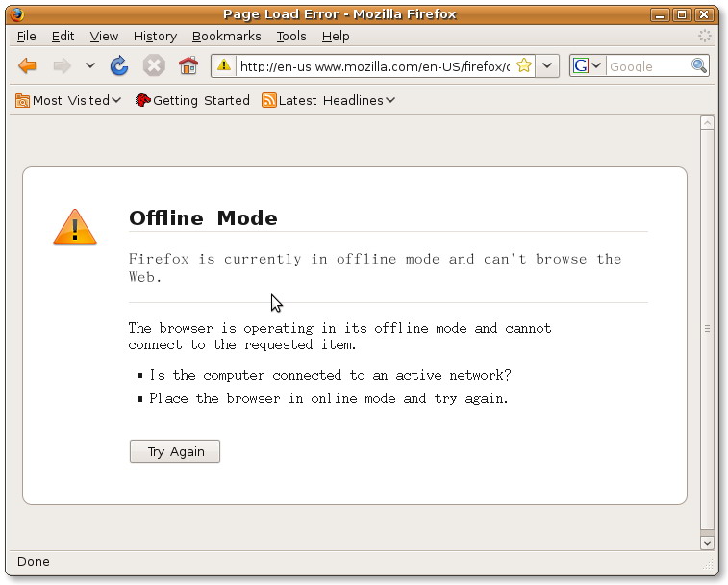Open the Help menu

[x=336, y=36]
